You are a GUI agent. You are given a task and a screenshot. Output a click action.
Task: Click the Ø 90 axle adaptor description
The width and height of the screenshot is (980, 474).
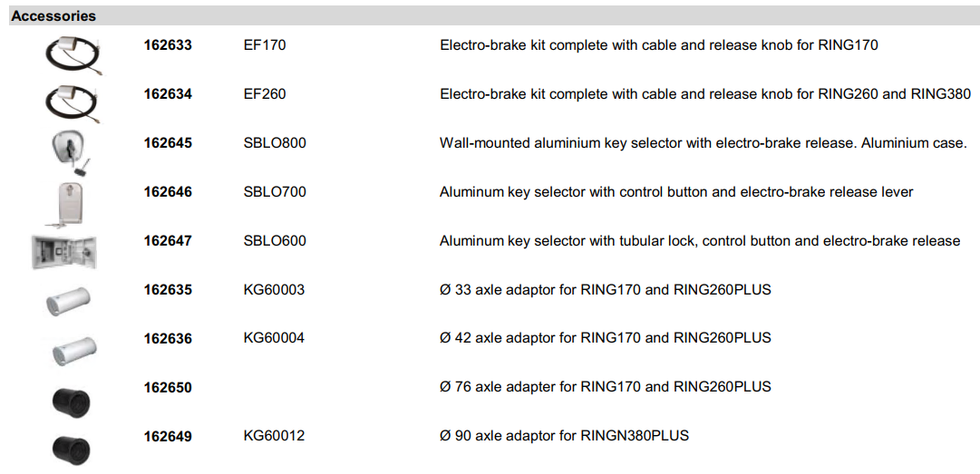[564, 436]
